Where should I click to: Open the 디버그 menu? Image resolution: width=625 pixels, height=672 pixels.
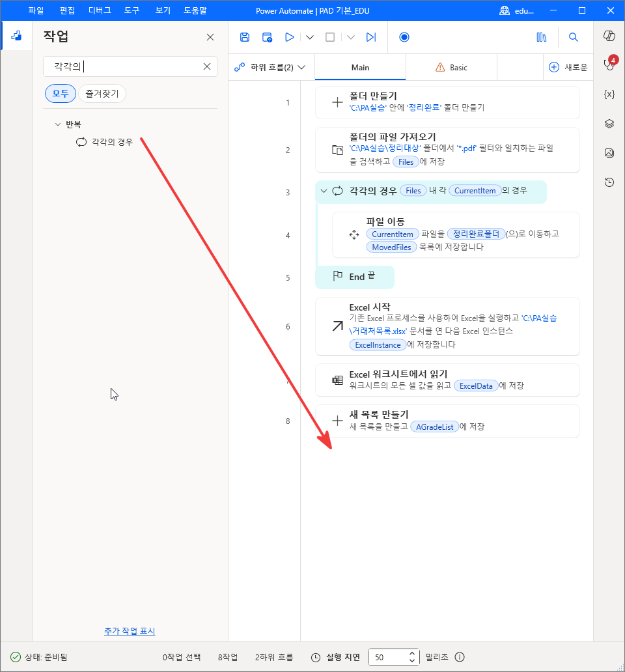pos(100,10)
